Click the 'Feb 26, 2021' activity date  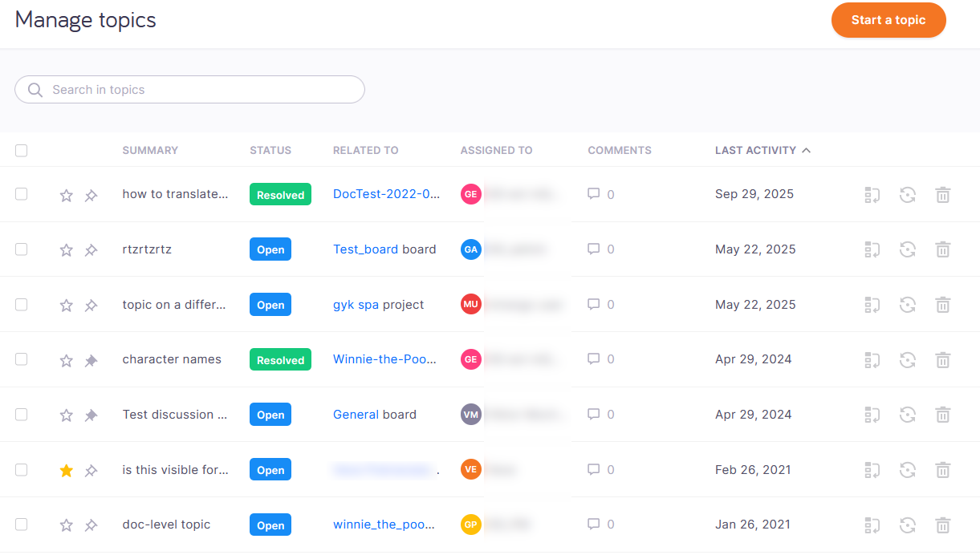click(753, 470)
